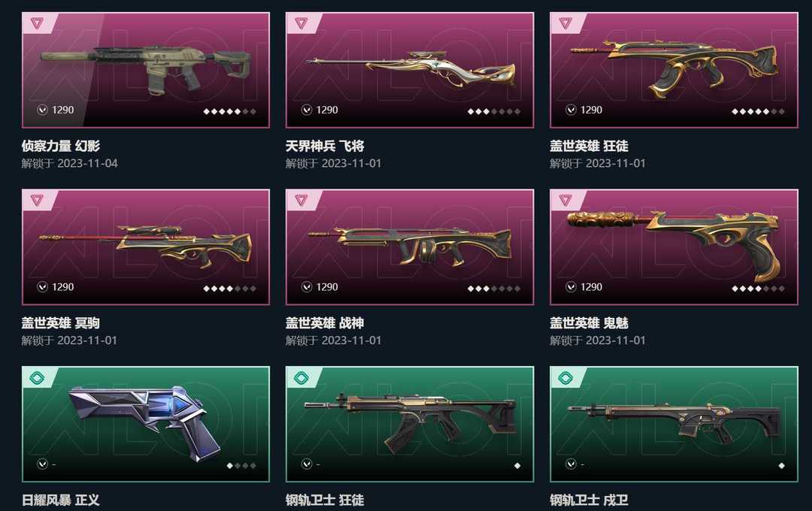Click the 钢轨卫士 戍卫 skin title
The image size is (812, 511).
(x=589, y=500)
